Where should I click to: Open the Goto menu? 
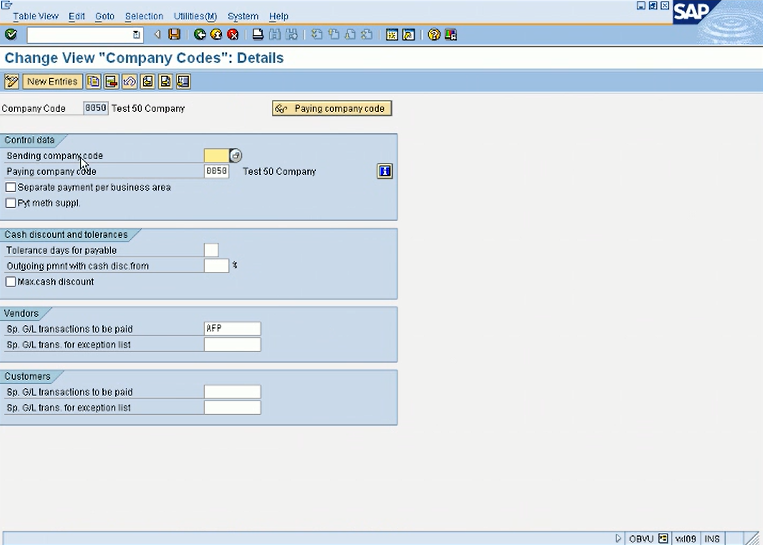(105, 16)
